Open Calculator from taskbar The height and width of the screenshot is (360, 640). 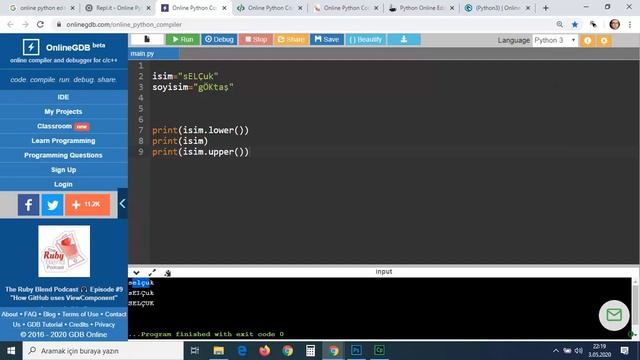coord(310,351)
